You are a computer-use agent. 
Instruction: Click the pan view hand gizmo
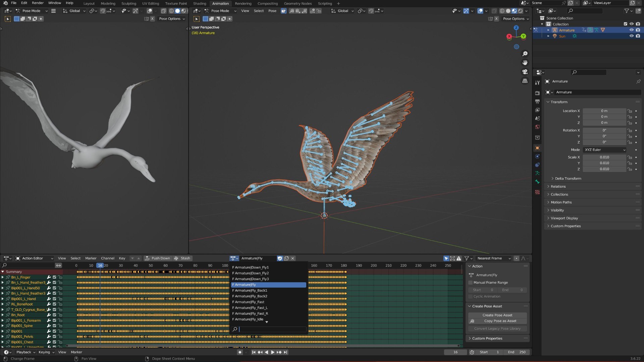tap(525, 63)
